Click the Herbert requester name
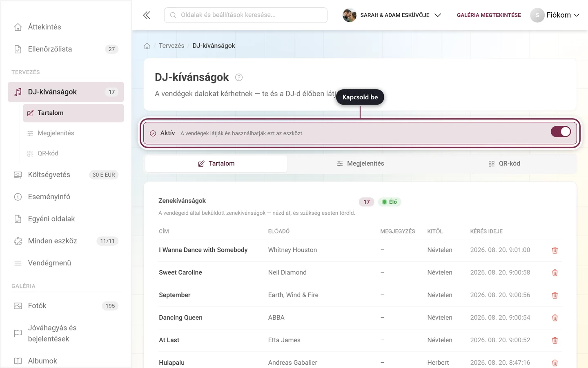Image resolution: width=588 pixels, height=368 pixels. point(438,363)
